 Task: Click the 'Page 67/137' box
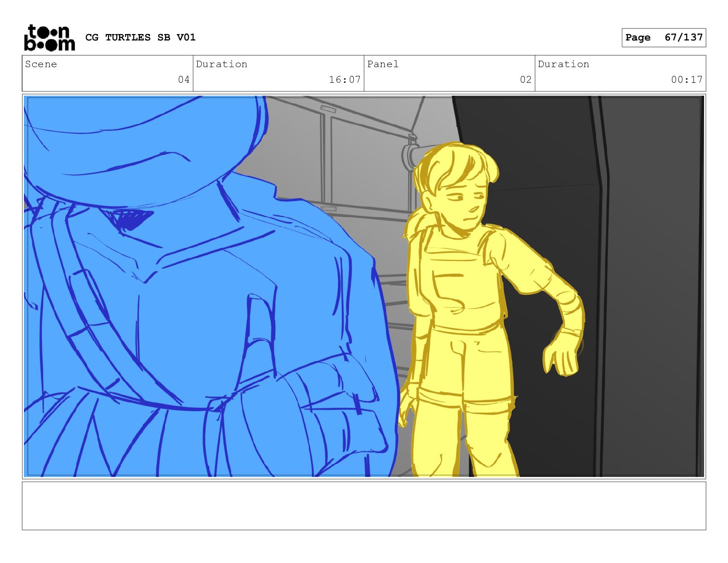pyautogui.click(x=664, y=37)
